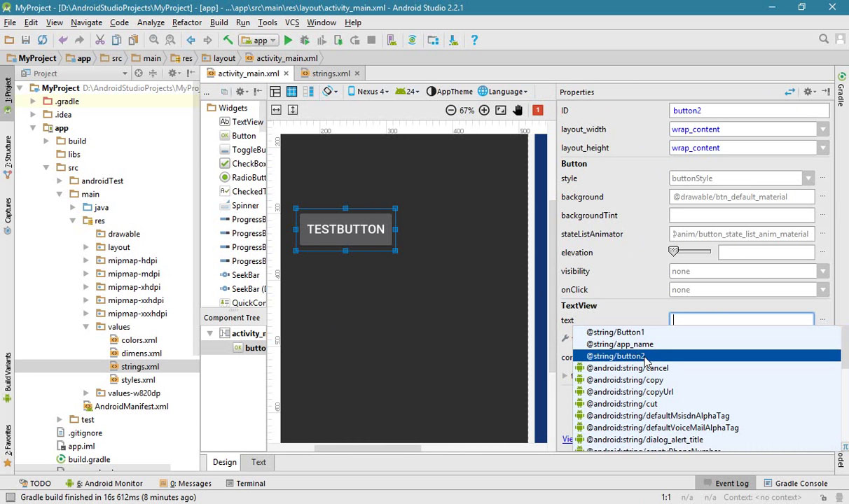849x504 pixels.
Task: Click the Scroll from Source icon in Project panel
Action: pos(139,73)
